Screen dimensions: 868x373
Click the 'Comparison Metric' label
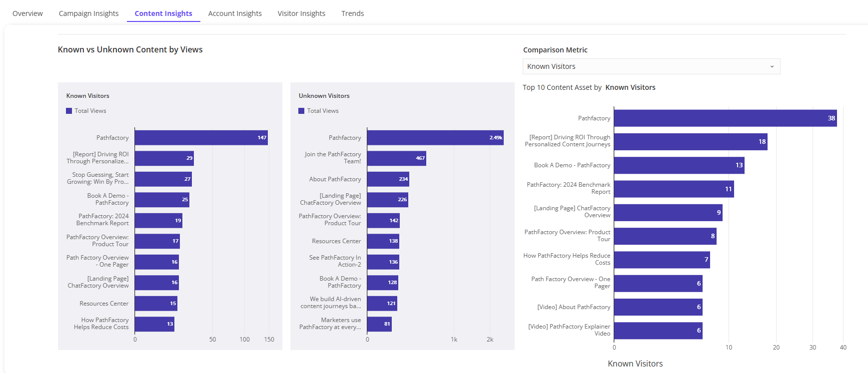point(555,50)
